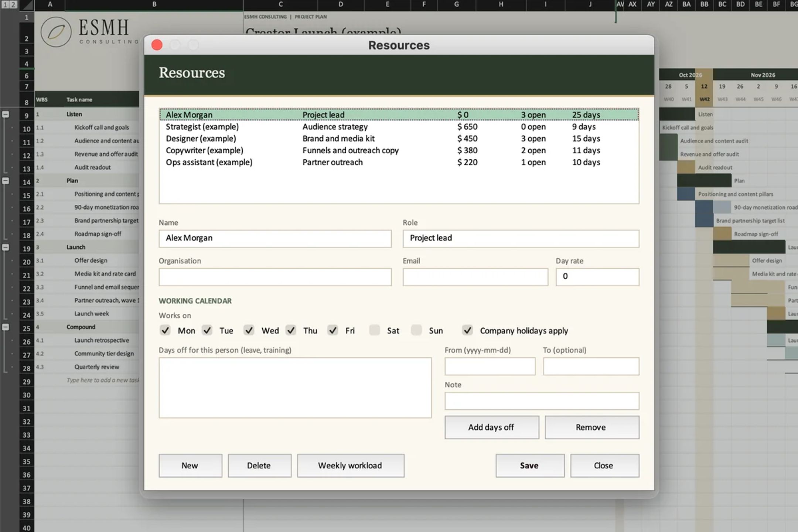The image size is (798, 532).
Task: Focus the Note field
Action: (542, 401)
